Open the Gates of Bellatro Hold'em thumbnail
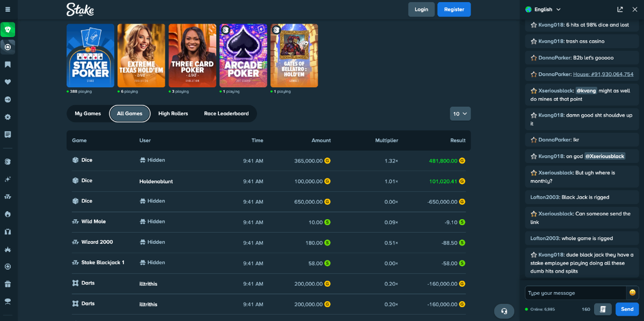The image size is (644, 321). (x=294, y=55)
